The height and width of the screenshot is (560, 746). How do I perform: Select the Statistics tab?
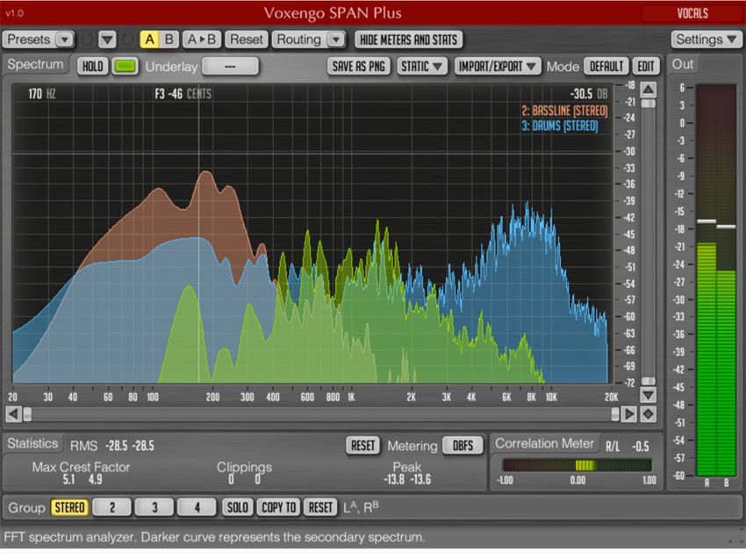(x=32, y=443)
